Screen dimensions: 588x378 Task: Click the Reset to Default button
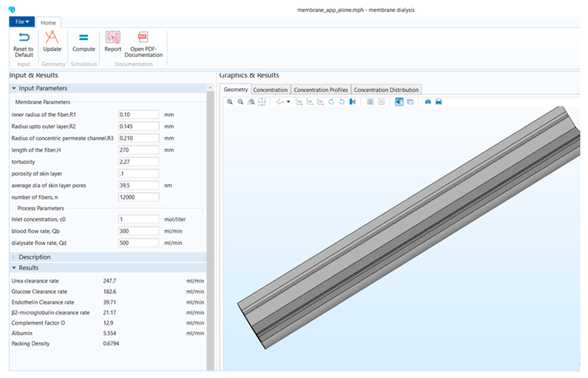(x=23, y=44)
